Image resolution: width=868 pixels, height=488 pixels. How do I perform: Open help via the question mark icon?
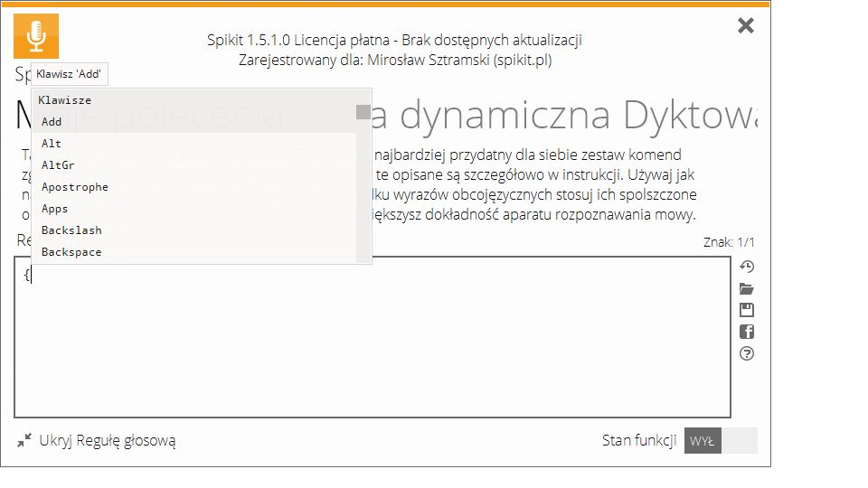[747, 353]
